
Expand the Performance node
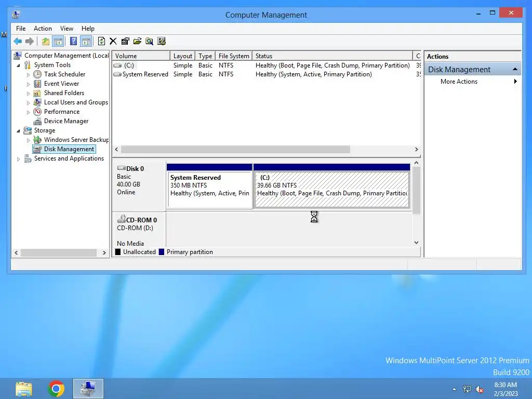pos(28,112)
